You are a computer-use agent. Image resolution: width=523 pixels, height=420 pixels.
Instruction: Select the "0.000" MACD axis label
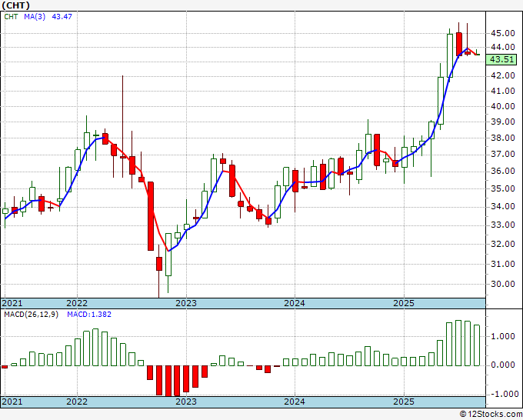click(x=503, y=365)
